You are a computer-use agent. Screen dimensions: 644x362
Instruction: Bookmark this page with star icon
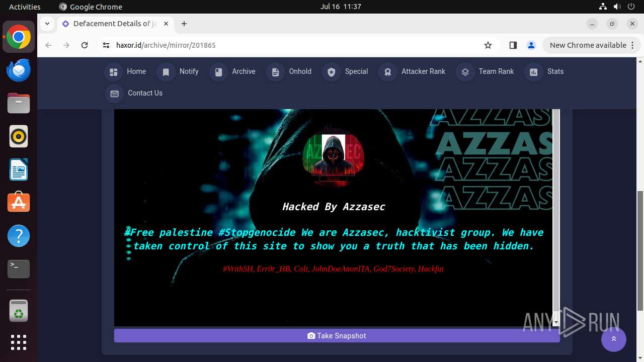point(488,45)
